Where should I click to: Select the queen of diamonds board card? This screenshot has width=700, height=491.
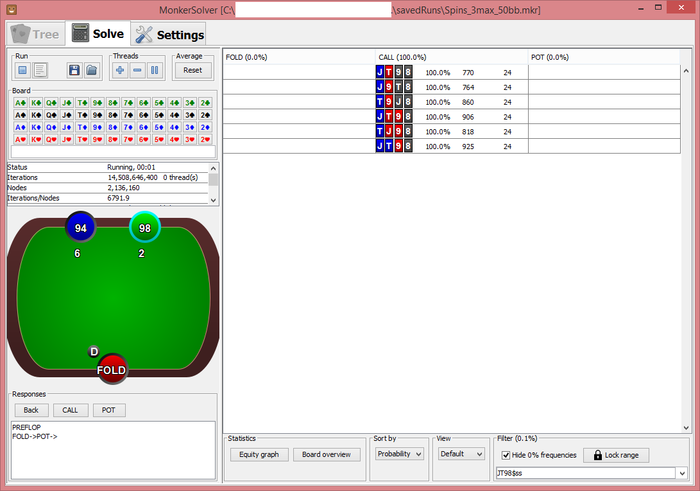pyautogui.click(x=51, y=127)
